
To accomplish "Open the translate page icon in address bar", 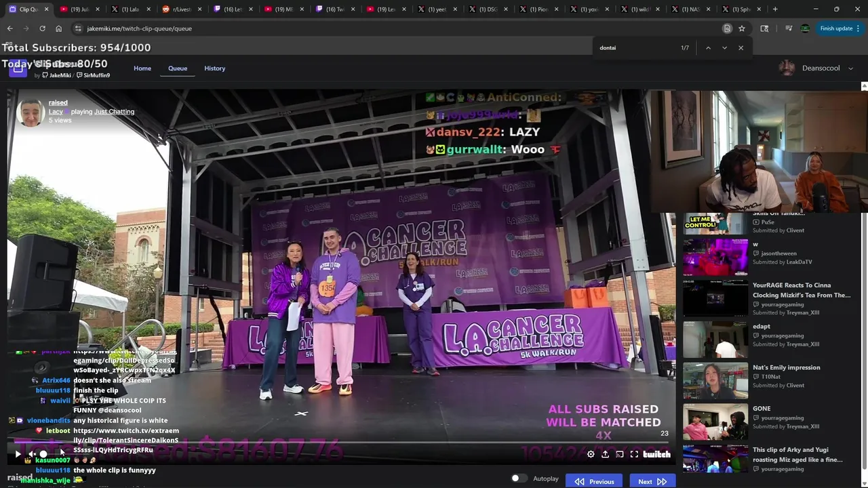I will point(727,28).
